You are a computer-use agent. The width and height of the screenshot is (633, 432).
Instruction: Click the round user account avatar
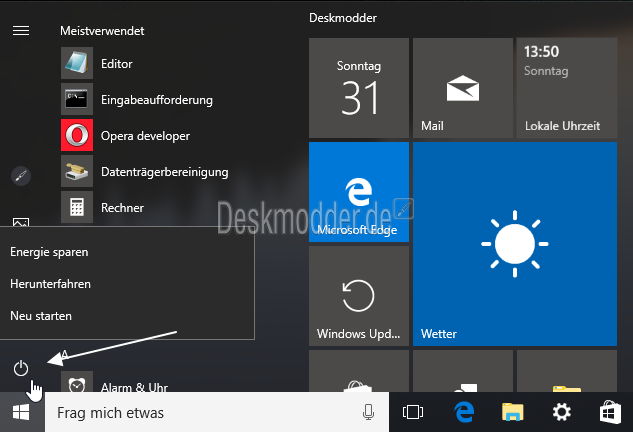pos(21,176)
